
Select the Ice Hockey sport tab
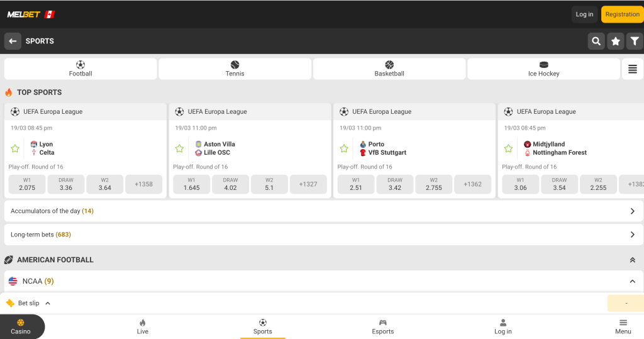point(543,69)
